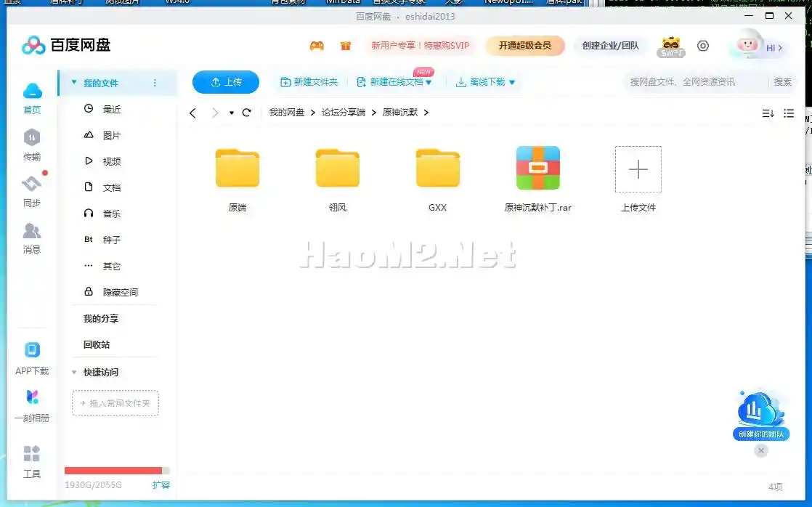This screenshot has width=812, height=507.
Task: Click the 搜索 search button
Action: tap(782, 82)
